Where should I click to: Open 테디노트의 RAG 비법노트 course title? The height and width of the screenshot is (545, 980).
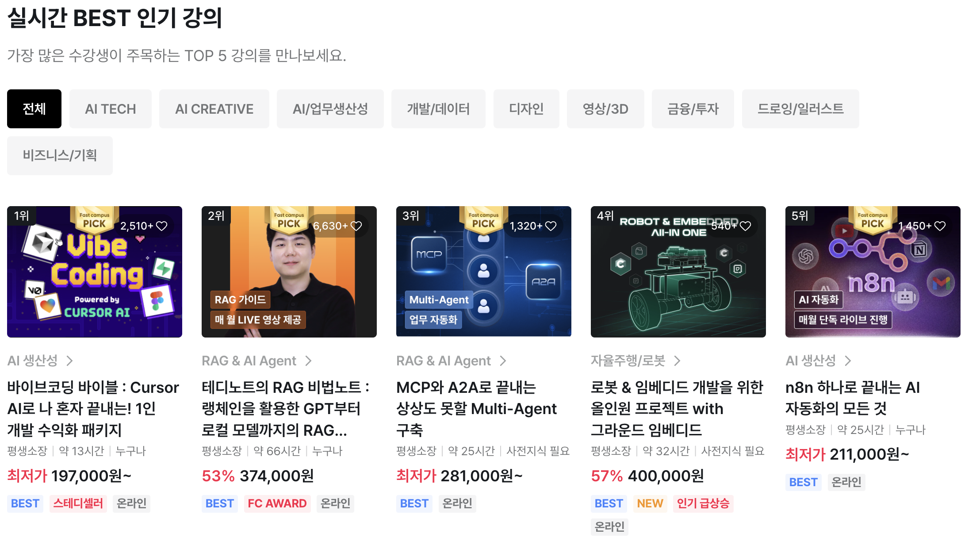[x=286, y=409]
